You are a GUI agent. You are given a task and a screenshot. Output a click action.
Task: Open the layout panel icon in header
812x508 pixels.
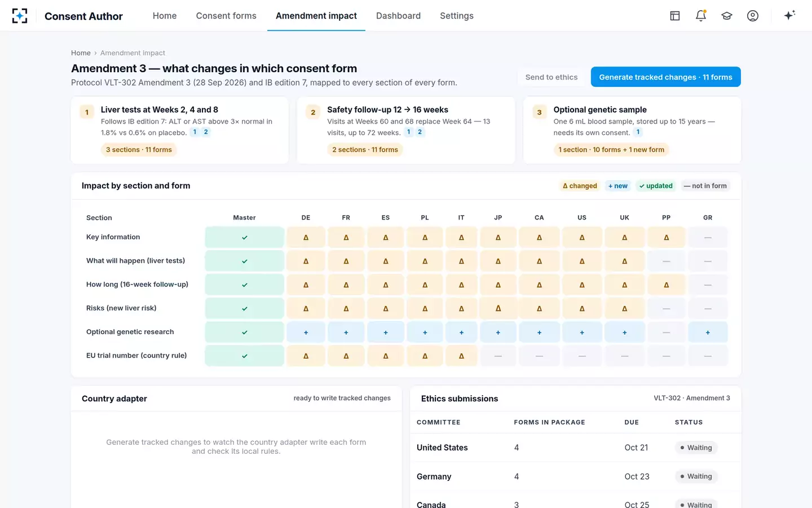pyautogui.click(x=675, y=16)
